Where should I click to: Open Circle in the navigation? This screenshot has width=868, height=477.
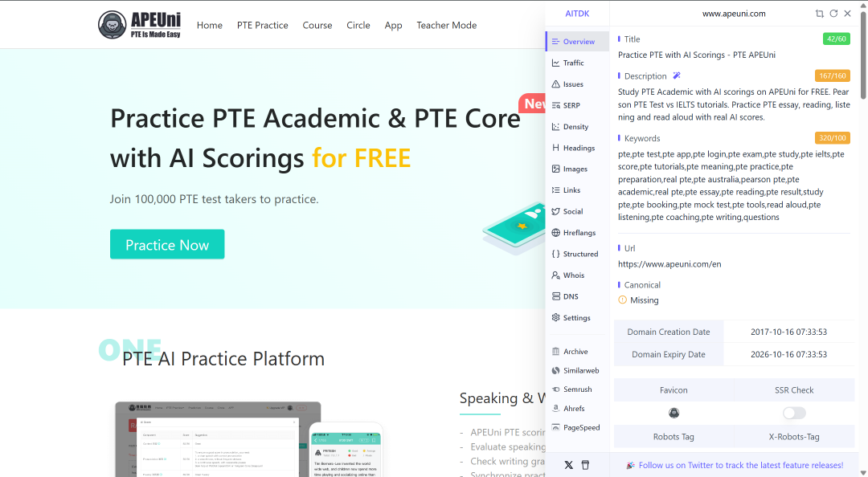[358, 26]
